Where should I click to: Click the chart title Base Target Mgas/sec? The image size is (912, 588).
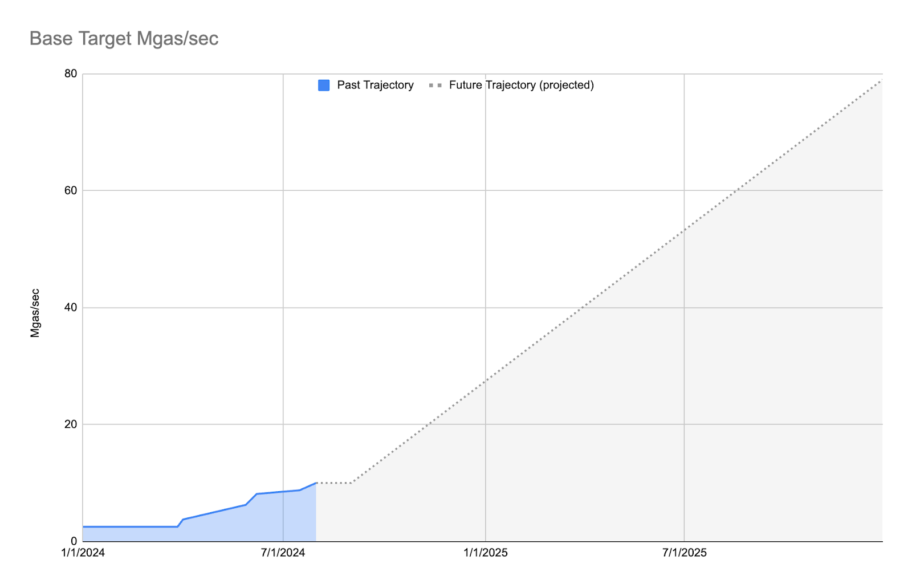[x=124, y=39]
